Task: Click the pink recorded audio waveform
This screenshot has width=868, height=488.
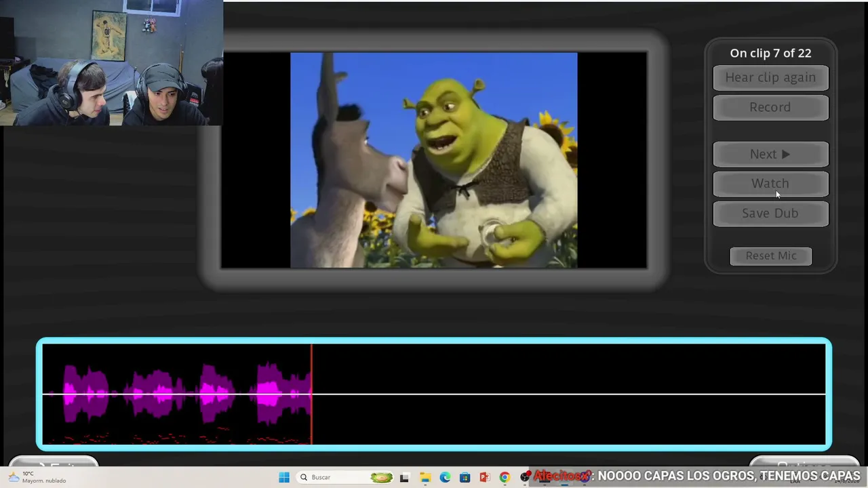Action: click(182, 394)
